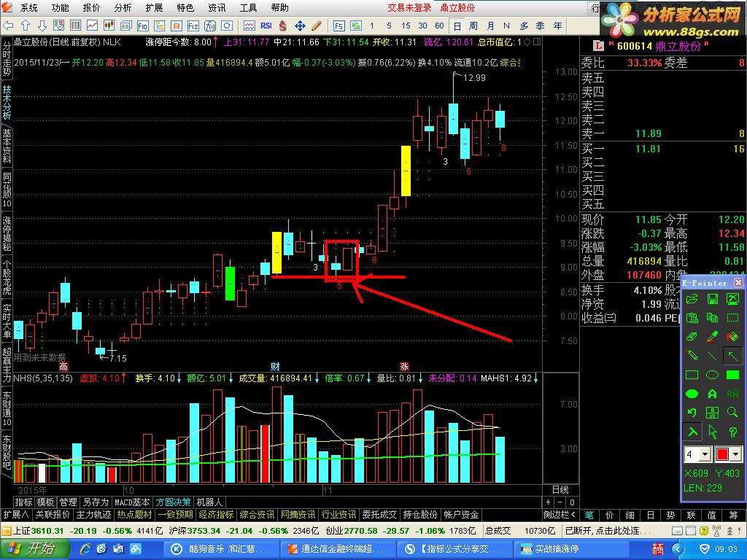Select the pencil tool in E-Pointer
The height and width of the screenshot is (560, 747).
pyautogui.click(x=692, y=356)
